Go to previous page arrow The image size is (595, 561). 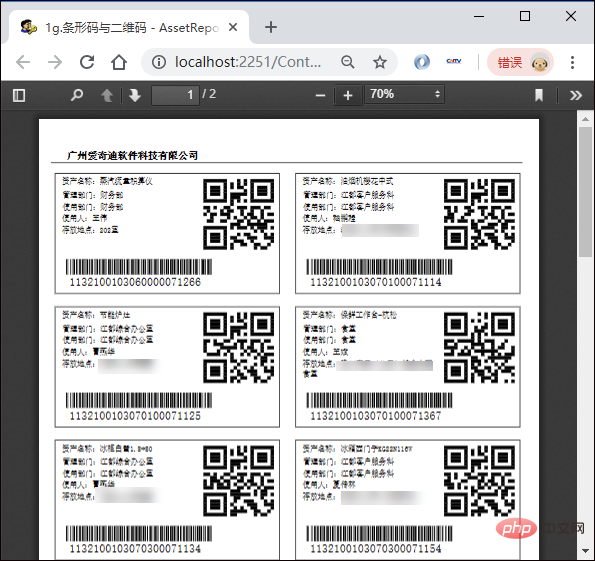(x=107, y=95)
